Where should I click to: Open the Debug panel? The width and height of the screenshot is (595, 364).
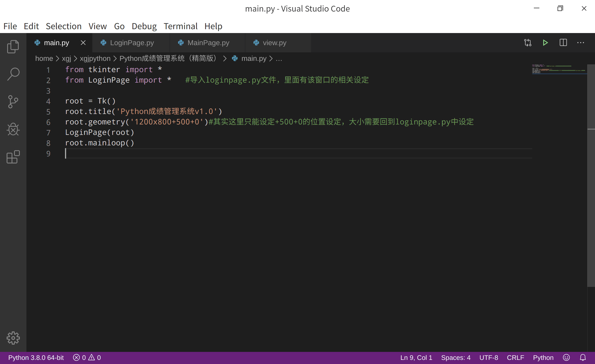(x=13, y=129)
